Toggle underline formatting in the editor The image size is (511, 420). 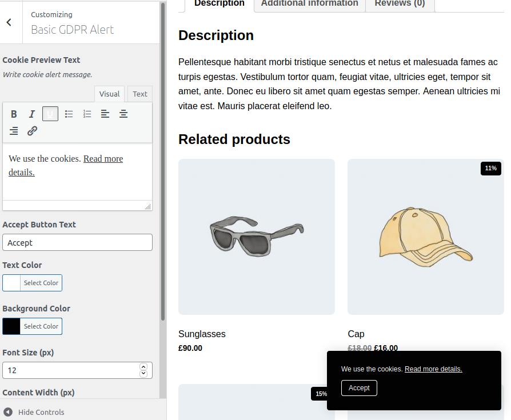pyautogui.click(x=50, y=114)
